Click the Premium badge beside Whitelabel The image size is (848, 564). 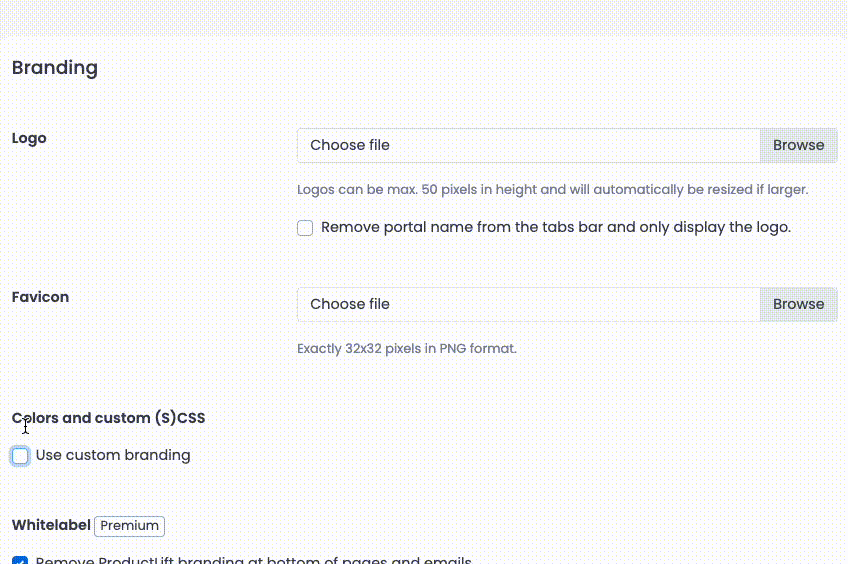click(129, 525)
